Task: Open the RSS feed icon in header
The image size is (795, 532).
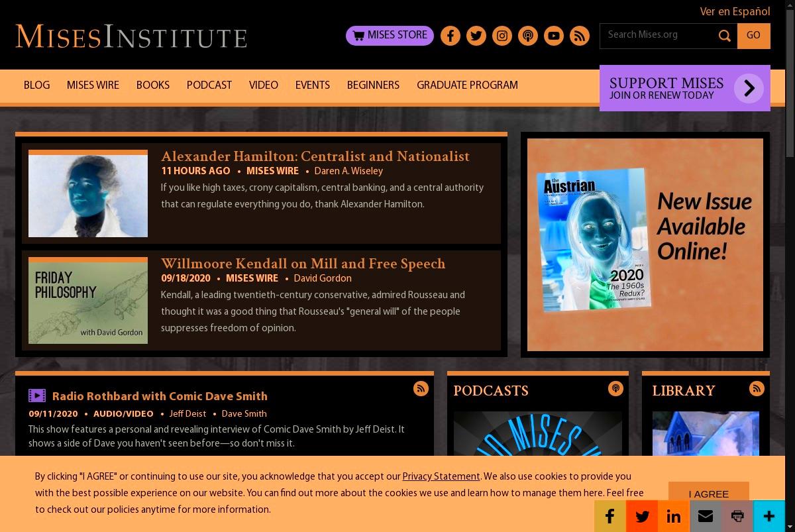Action: tap(580, 36)
